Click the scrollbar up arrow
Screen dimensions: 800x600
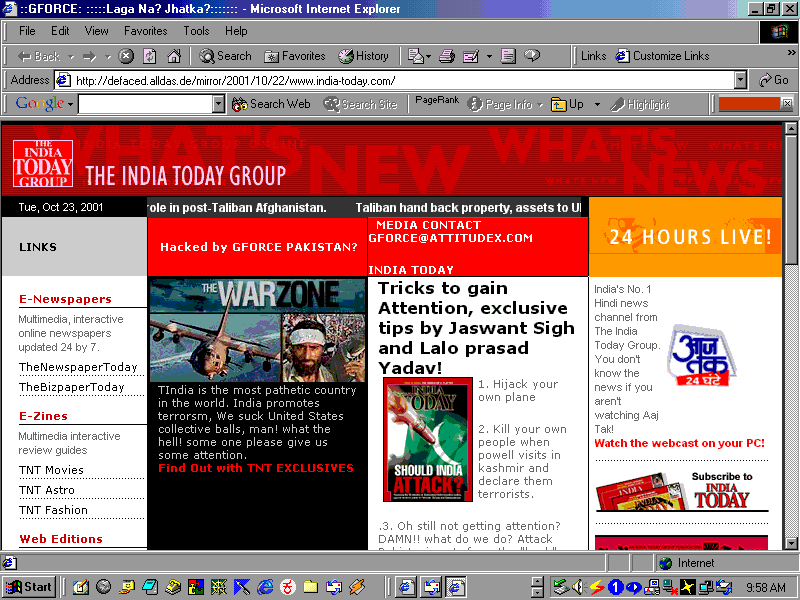coord(791,129)
